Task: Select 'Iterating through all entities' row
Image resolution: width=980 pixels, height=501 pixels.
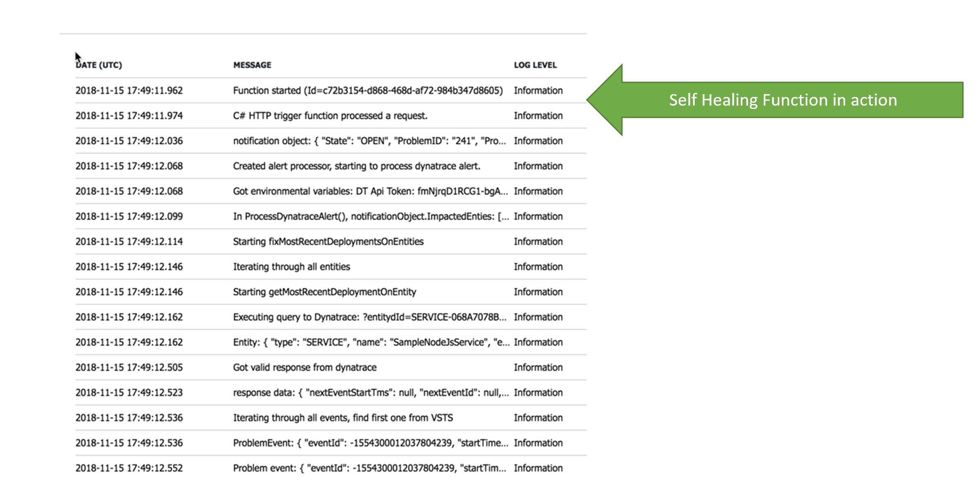Action: tap(291, 267)
